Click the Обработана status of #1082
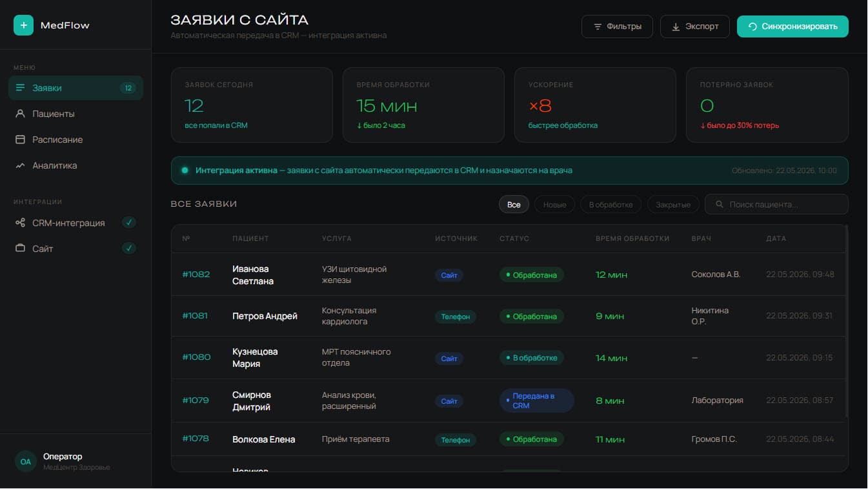 pyautogui.click(x=532, y=275)
